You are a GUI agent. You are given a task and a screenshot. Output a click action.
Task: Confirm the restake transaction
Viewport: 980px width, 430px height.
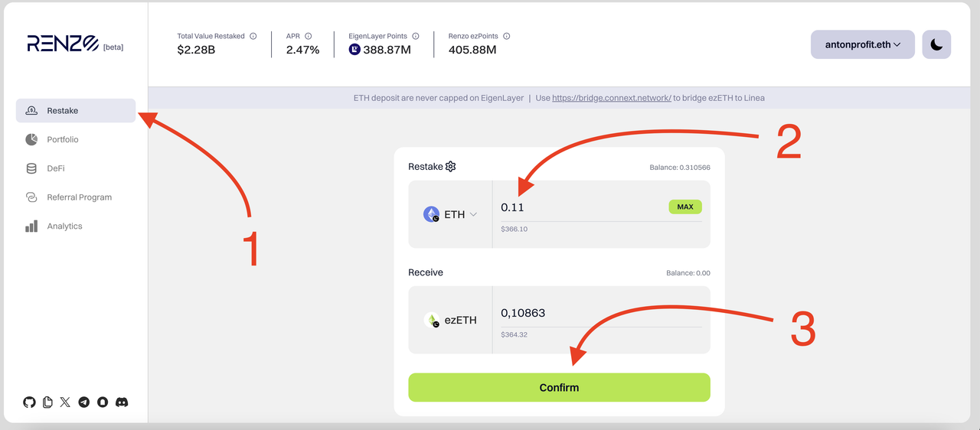pos(559,387)
